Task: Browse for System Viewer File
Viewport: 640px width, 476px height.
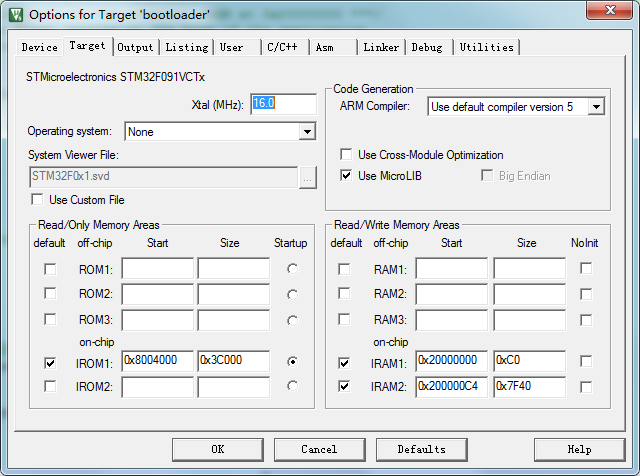Action: 307,178
